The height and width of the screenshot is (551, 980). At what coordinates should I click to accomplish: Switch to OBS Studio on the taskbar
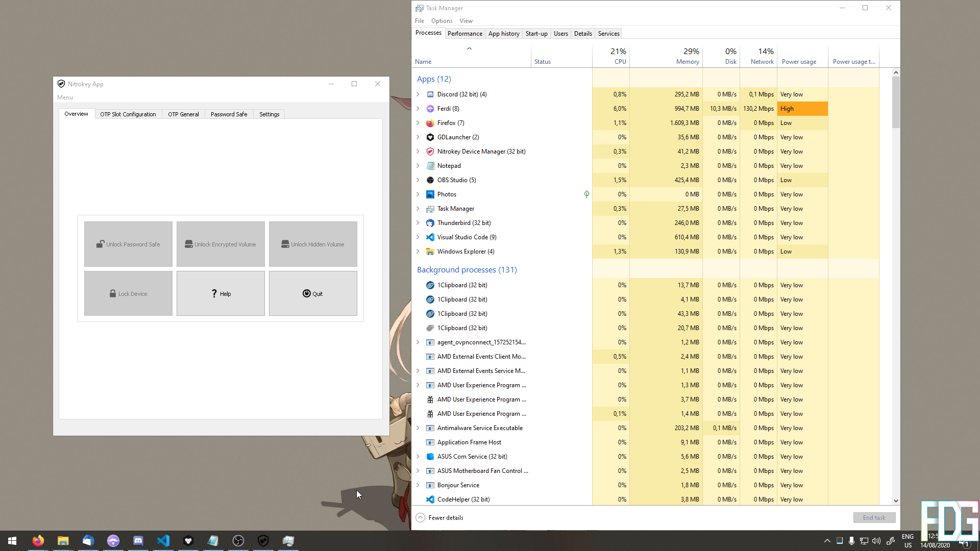pos(238,541)
